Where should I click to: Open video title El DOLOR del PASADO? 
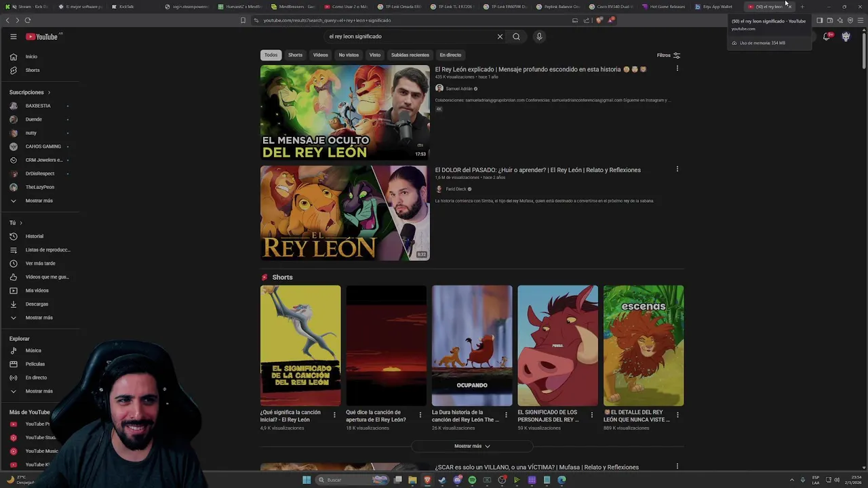[x=538, y=170]
